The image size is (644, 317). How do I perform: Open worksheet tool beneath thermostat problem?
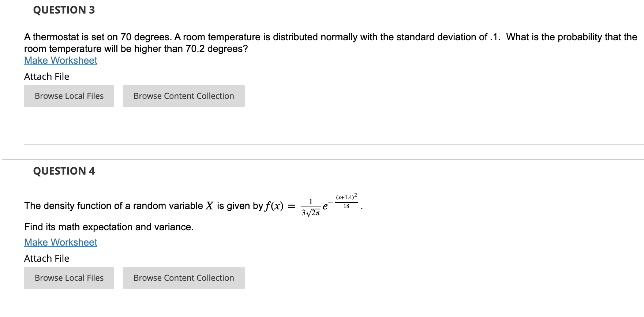60,60
